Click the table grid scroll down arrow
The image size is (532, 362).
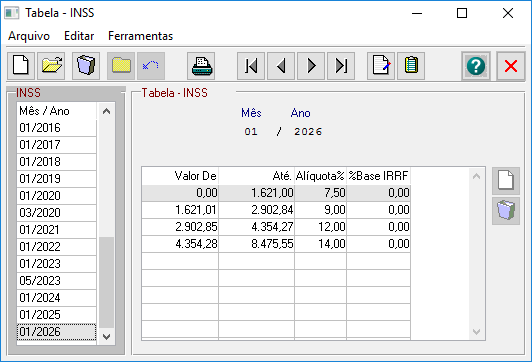coord(476,331)
